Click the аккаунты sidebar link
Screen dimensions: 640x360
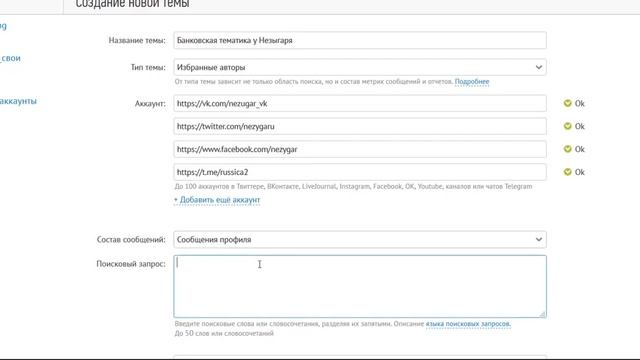coord(18,101)
